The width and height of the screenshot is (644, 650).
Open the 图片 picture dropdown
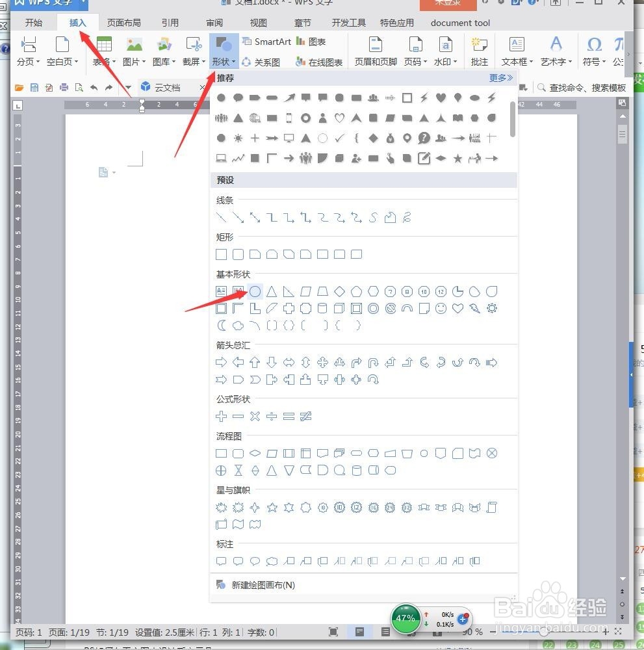tap(135, 62)
